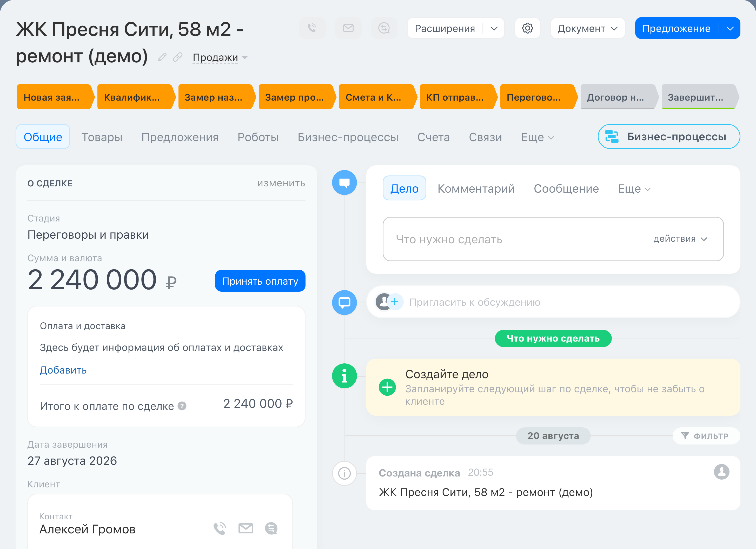The image size is (756, 549).
Task: Email Алексей Громов via envelope icon
Action: 246,528
